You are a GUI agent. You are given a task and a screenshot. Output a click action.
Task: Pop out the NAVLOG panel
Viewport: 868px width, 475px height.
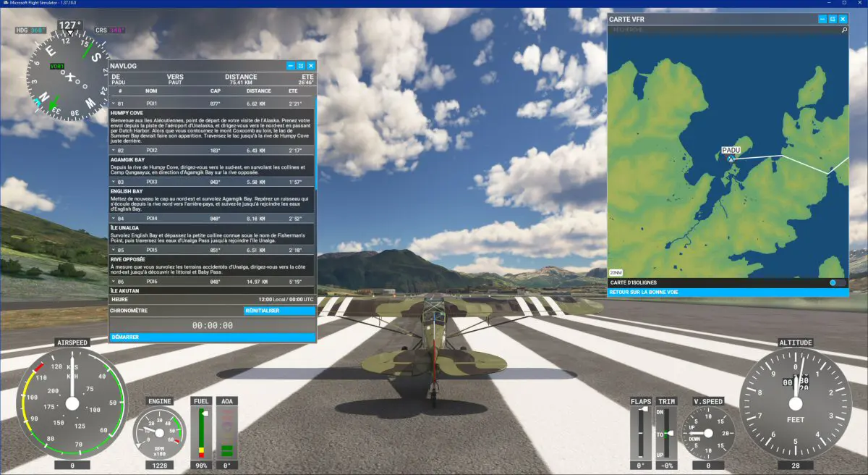[301, 66]
